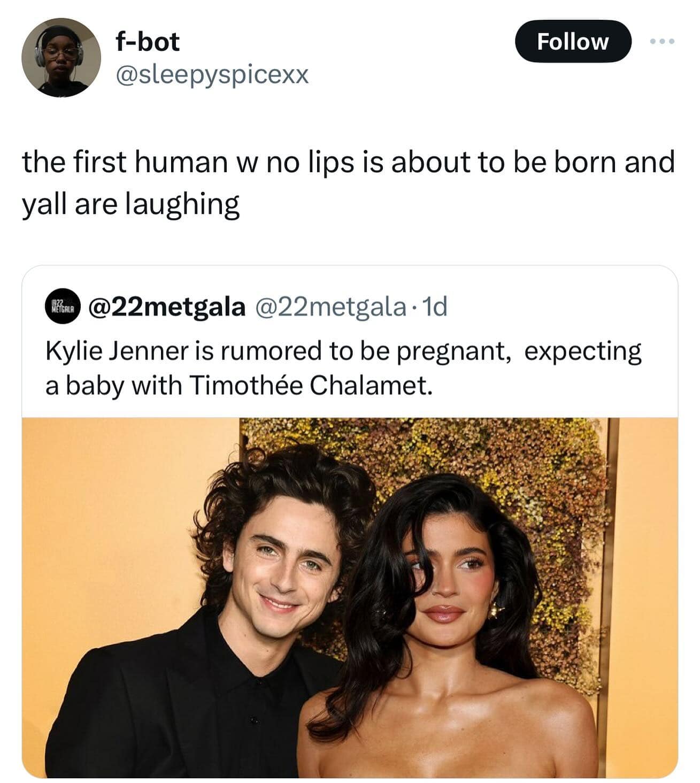Open the quoted tweet text about the pregnancy rumor

click(x=342, y=368)
